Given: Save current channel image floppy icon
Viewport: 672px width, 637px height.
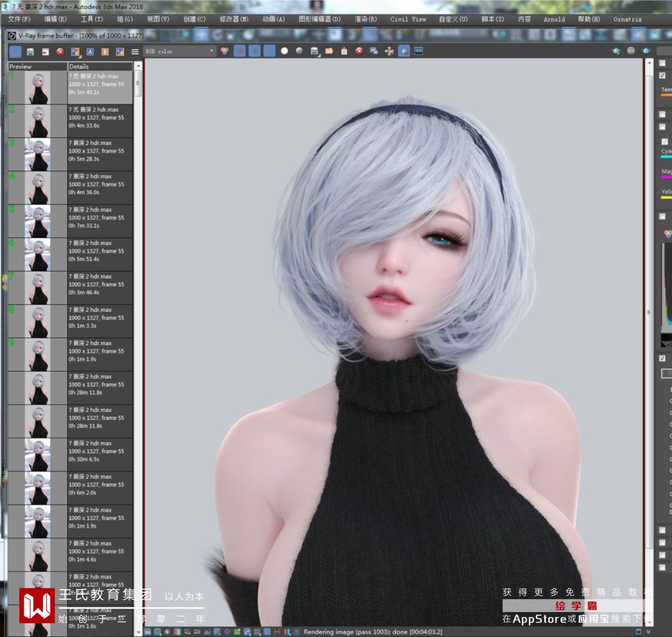Looking at the screenshot, I should 315,51.
